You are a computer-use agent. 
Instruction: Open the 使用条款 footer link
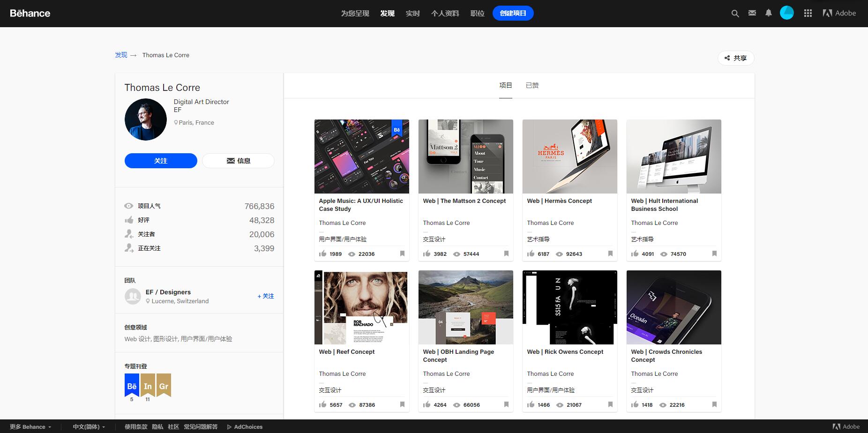pyautogui.click(x=136, y=427)
